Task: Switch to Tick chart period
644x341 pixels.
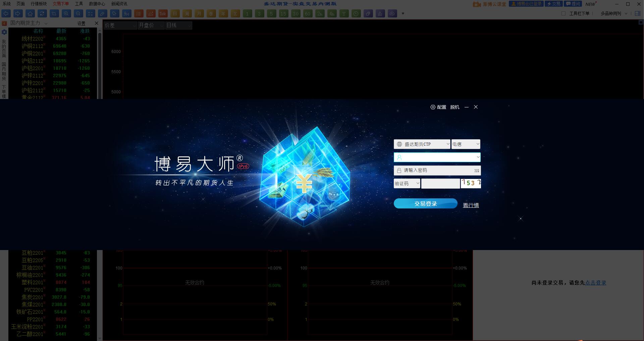Action: click(x=163, y=13)
